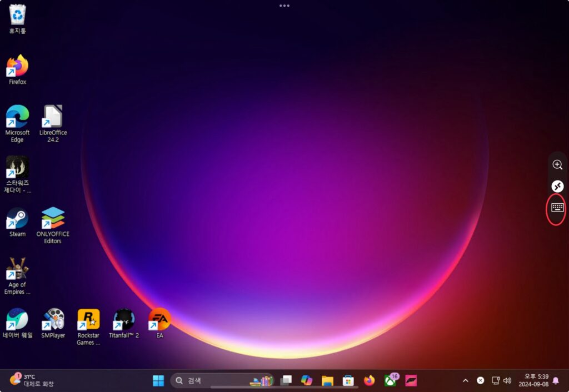569x392 pixels.
Task: Click the round X tray icon
Action: point(481,380)
